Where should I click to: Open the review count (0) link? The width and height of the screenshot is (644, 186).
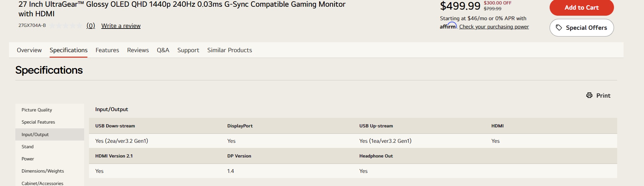(x=91, y=26)
